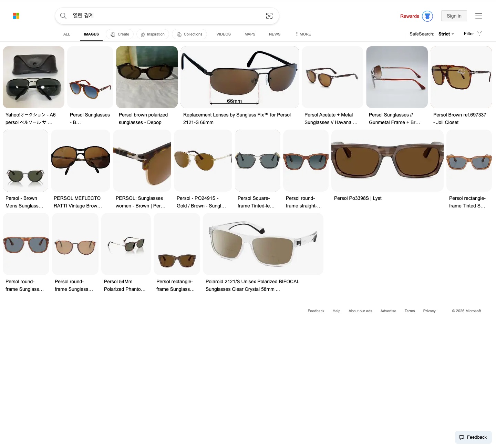The width and height of the screenshot is (496, 448).
Task: Open the About our ads link
Action: (360, 311)
